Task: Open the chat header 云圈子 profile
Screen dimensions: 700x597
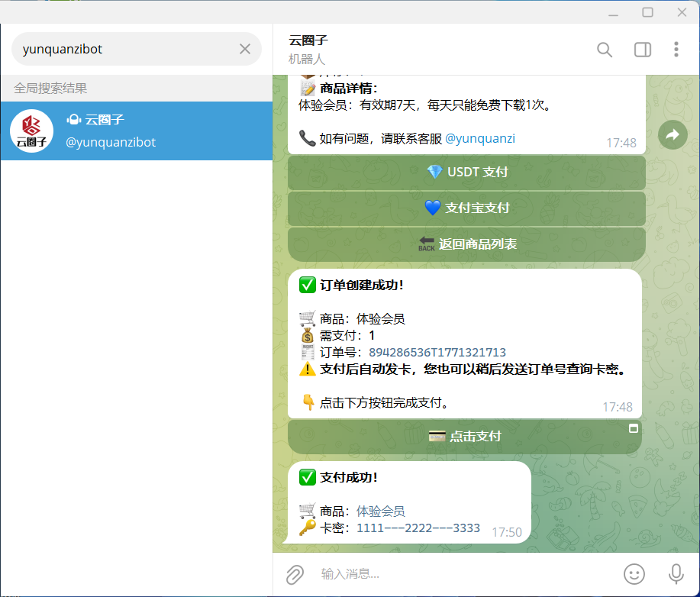Action: [308, 39]
